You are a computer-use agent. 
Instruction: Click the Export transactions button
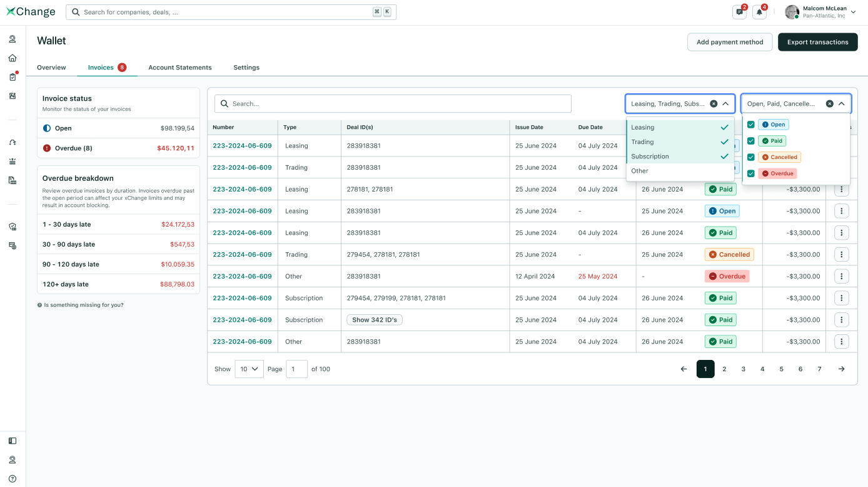[817, 42]
